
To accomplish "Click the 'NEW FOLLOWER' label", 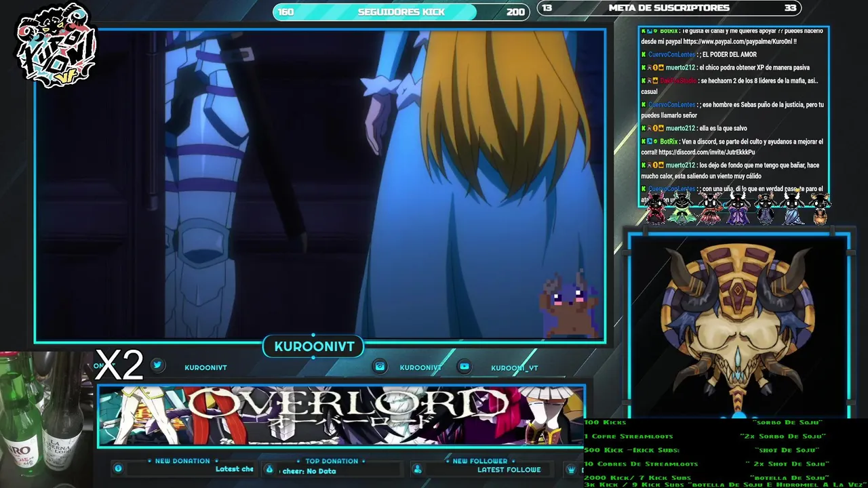I will pyautogui.click(x=480, y=461).
